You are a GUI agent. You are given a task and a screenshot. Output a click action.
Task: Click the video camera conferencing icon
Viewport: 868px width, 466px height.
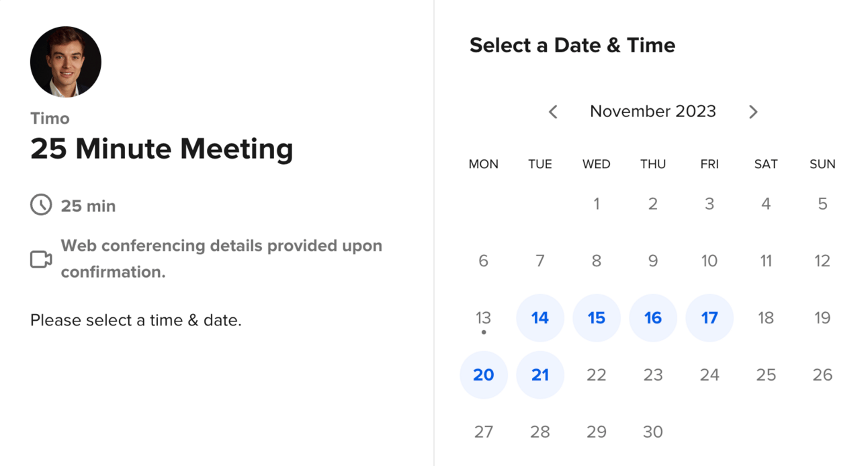[x=41, y=259]
